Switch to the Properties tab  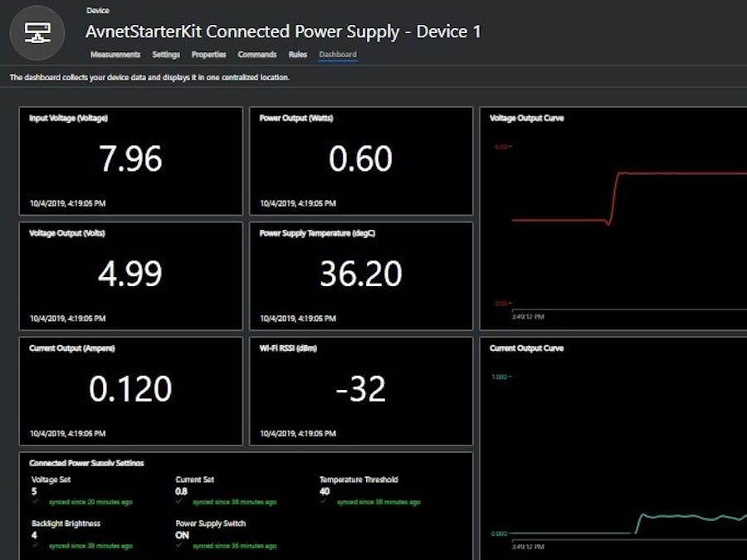[208, 54]
